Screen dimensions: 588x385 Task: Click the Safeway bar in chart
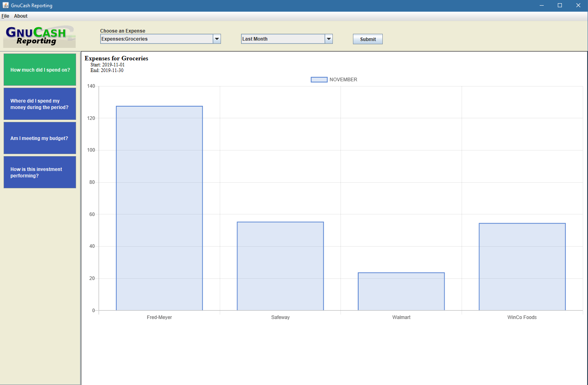(x=280, y=266)
